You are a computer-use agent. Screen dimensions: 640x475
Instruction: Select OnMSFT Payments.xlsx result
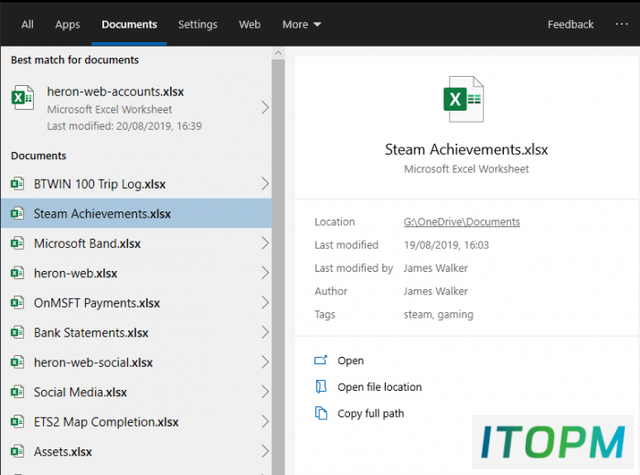pos(136,303)
